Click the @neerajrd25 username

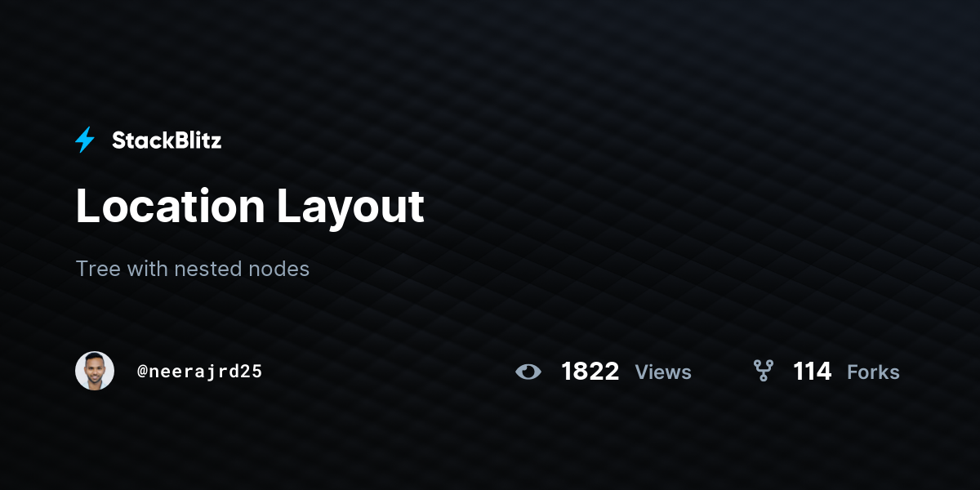click(x=200, y=372)
